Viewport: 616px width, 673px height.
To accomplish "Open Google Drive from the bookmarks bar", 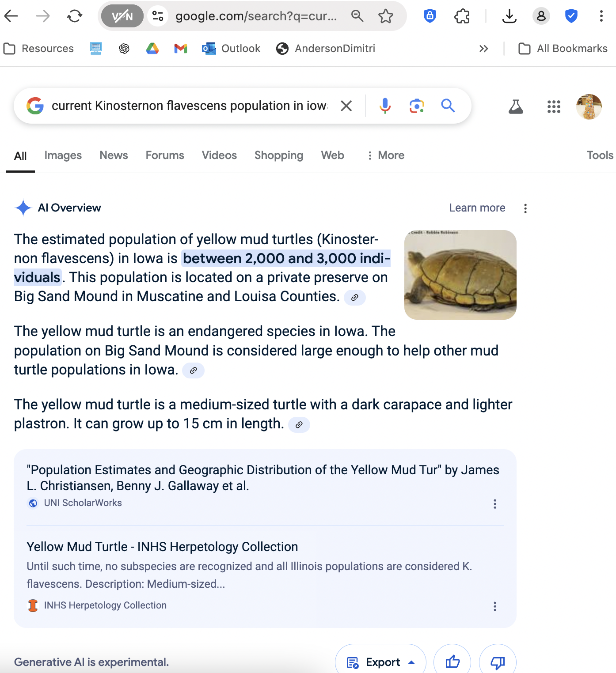I will click(152, 49).
